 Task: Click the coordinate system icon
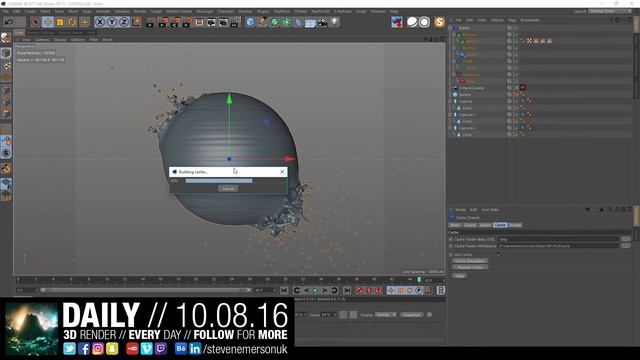137,22
